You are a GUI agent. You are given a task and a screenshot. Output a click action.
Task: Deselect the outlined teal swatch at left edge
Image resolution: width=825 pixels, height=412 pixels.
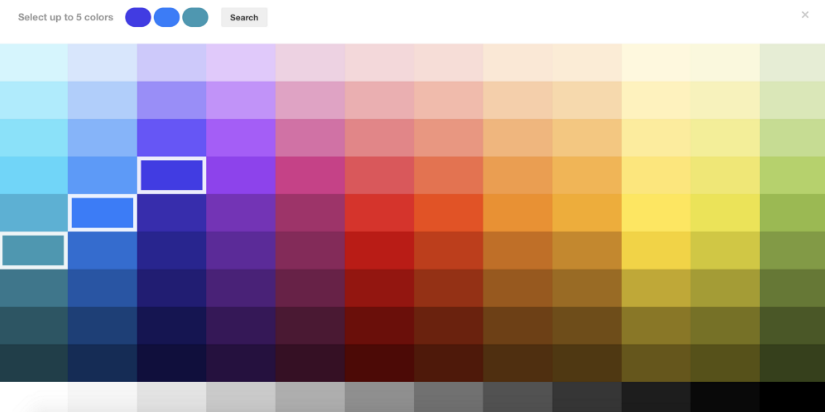point(33,250)
